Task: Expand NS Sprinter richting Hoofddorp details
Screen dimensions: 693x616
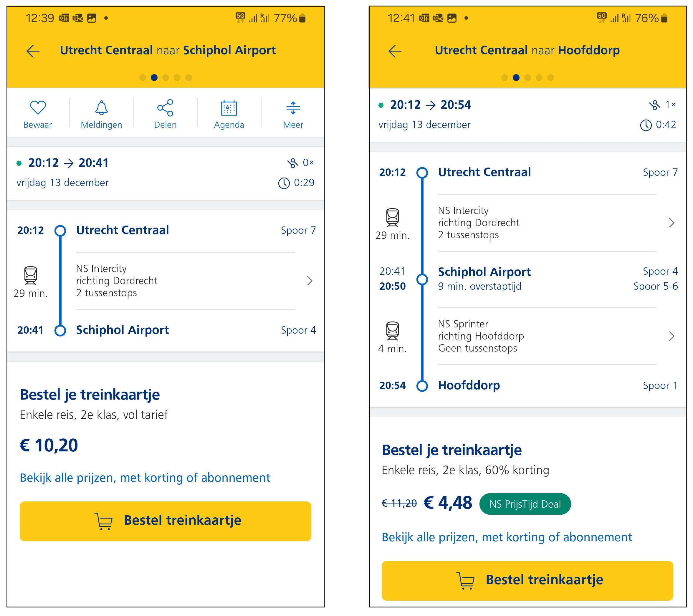Action: pos(671,336)
